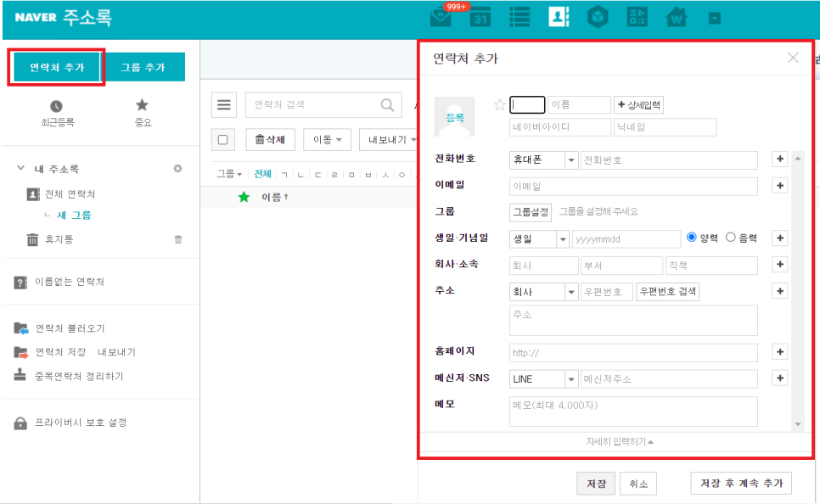Open the house-shaped account book icon
The width and height of the screenshot is (820, 504).
(677, 18)
